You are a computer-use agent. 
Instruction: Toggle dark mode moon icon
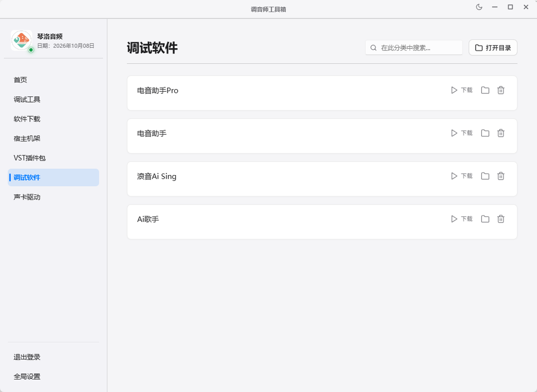[x=479, y=7]
